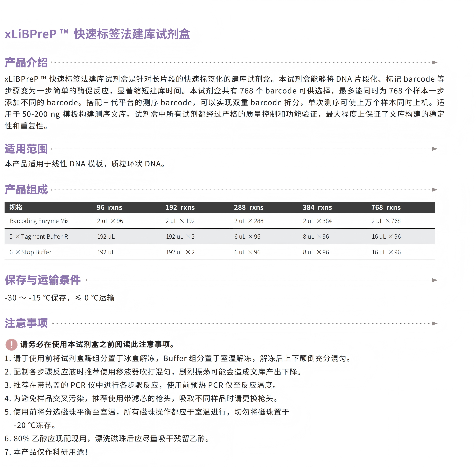476x467 pixels.
Task: Click the 96 rxns column header
Action: [109, 207]
